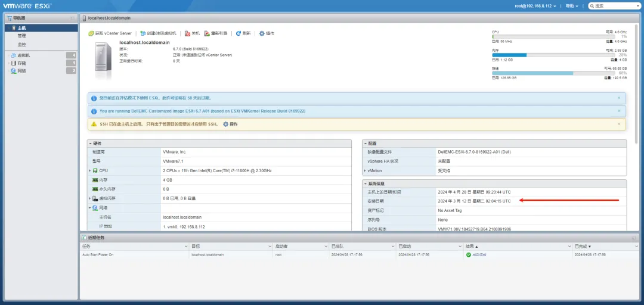Image resolution: width=644 pixels, height=305 pixels.
Task: Select 虚拟机 in the navigator
Action: pos(24,55)
